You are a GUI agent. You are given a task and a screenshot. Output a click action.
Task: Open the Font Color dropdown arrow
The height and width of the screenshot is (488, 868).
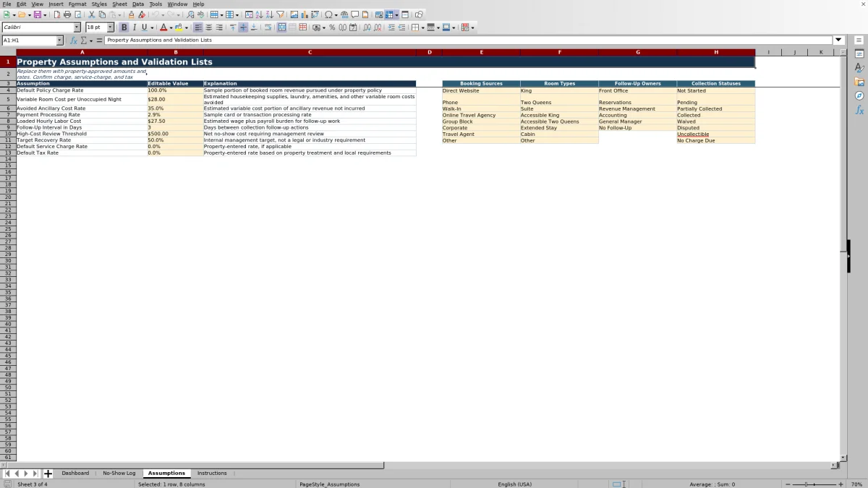point(171,27)
